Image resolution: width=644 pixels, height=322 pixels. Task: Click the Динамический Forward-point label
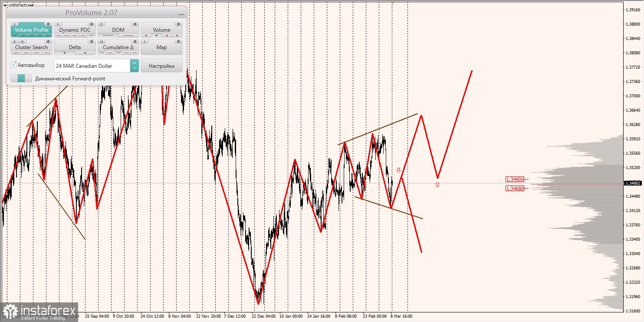coord(70,79)
